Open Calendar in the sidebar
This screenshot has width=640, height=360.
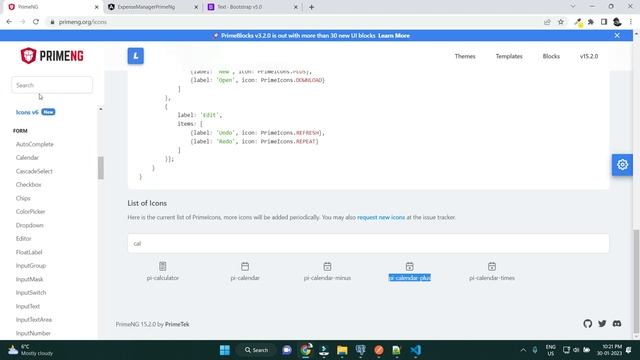27,158
